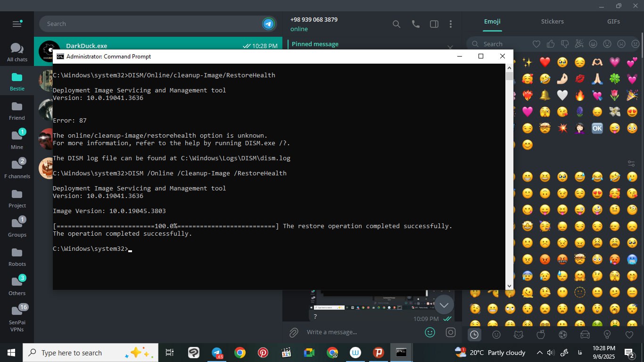644x362 pixels.
Task: Switch to the GIFs tab
Action: (x=613, y=22)
